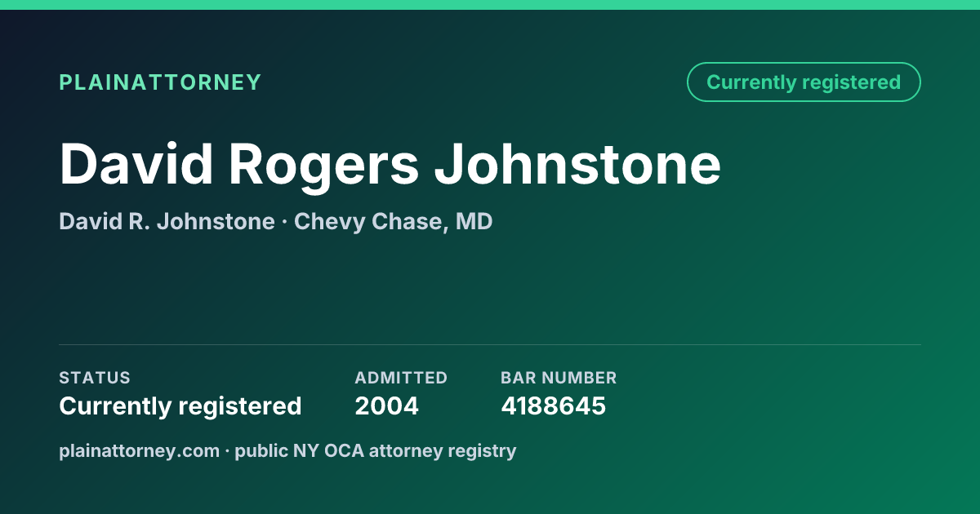The width and height of the screenshot is (980, 514).
Task: Click the word Johnstone in the main heading
Action: click(577, 165)
